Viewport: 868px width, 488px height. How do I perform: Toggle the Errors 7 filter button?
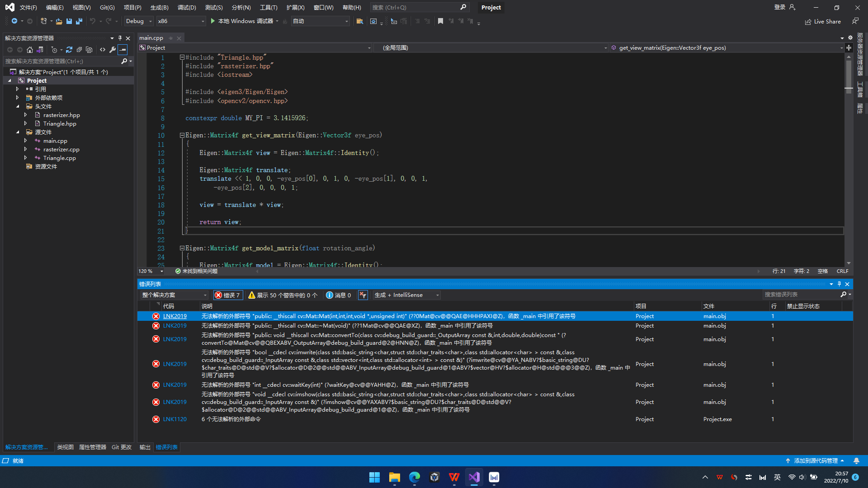[x=227, y=295]
